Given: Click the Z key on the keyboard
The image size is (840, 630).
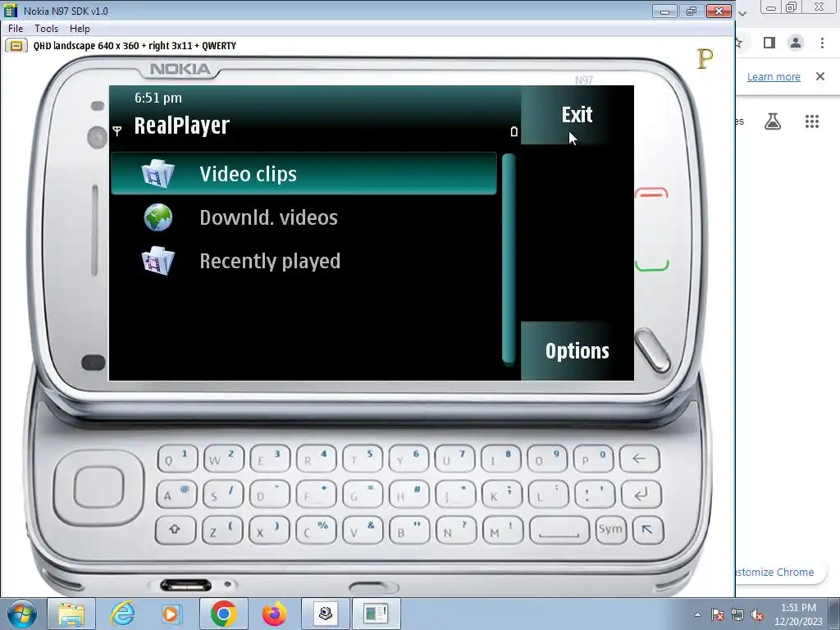Looking at the screenshot, I should click(221, 530).
